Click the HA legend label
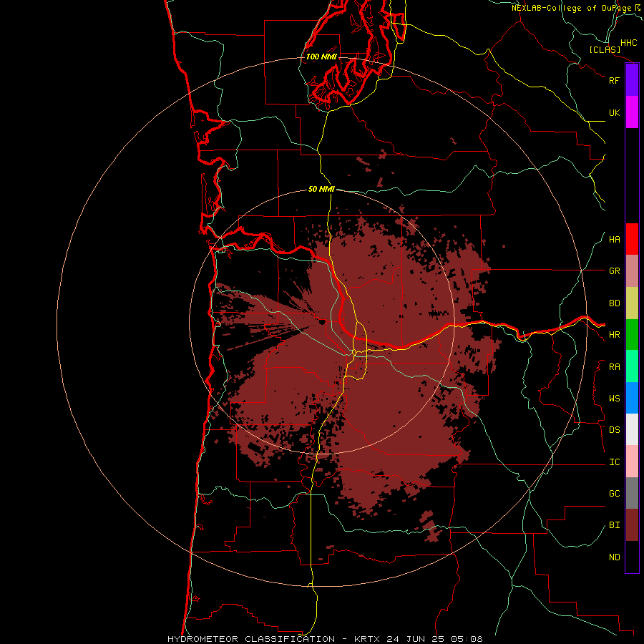The height and width of the screenshot is (644, 644). coord(614,240)
